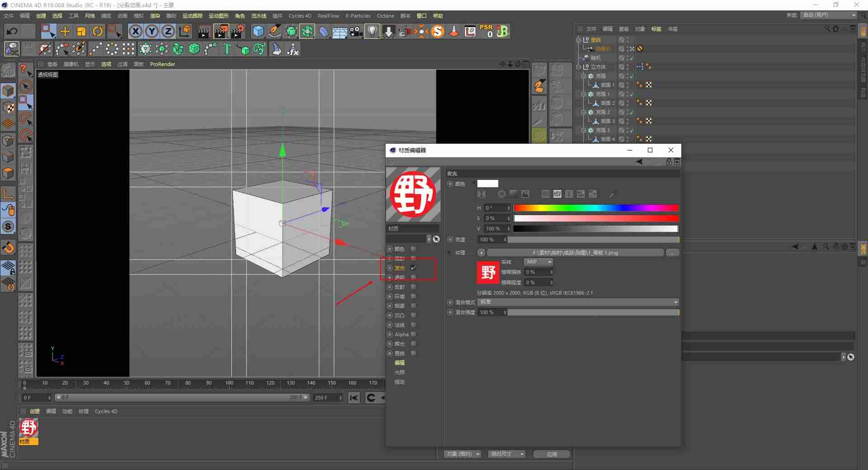Enable the Alpha channel checkbox

(x=413, y=334)
